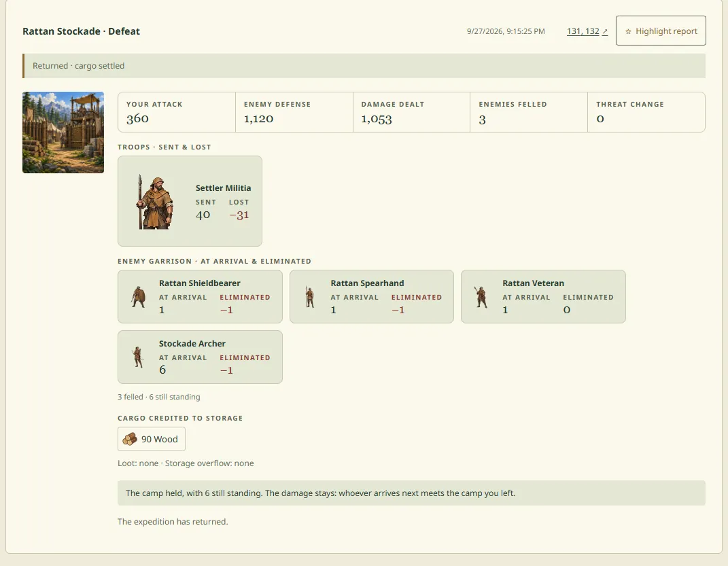Select the Settler Militia troop card
Screen dimensions: 728x566
pos(190,201)
